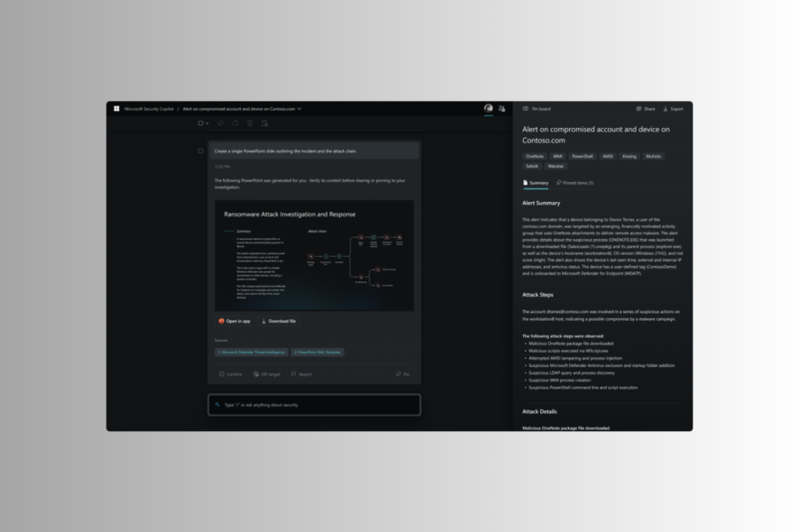Open source Microsoft Defender Threat Intelligence
The width and height of the screenshot is (799, 532).
(252, 353)
